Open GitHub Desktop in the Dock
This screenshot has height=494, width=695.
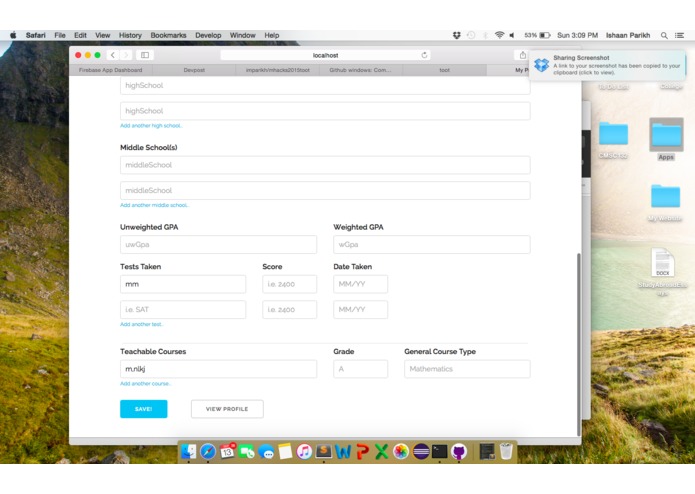(459, 451)
